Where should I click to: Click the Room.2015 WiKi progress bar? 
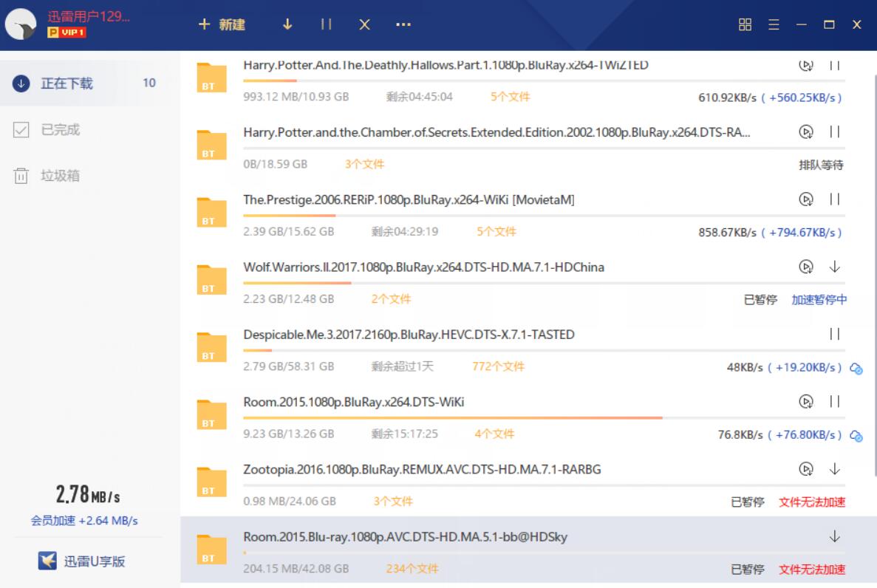452,418
